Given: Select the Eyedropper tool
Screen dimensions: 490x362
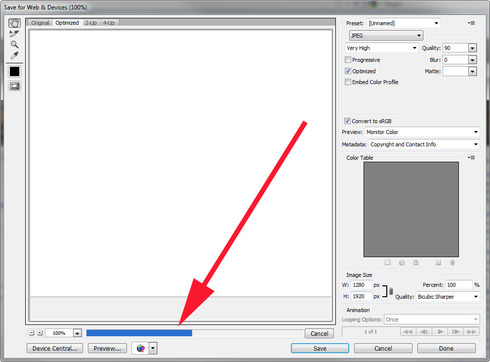Looking at the screenshot, I should click(x=14, y=55).
